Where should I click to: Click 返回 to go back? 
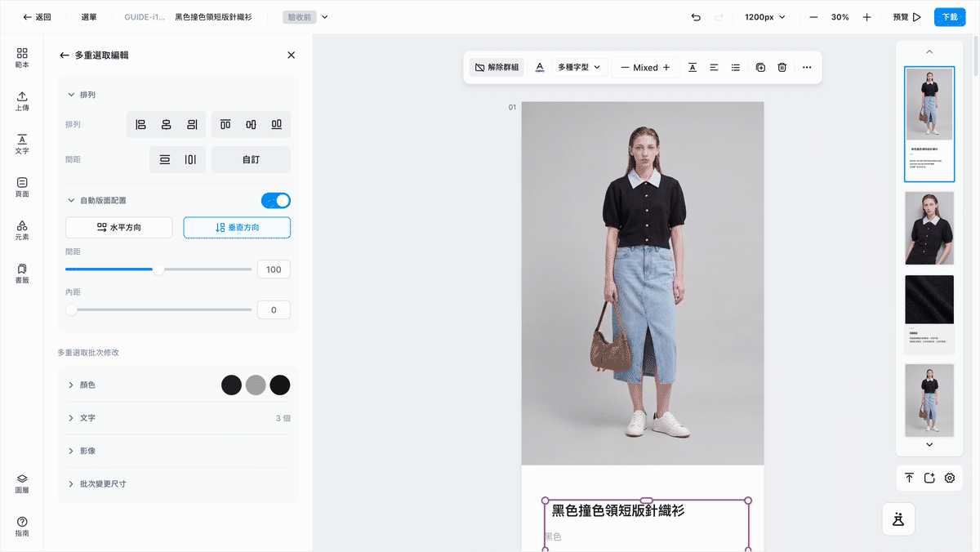click(38, 17)
